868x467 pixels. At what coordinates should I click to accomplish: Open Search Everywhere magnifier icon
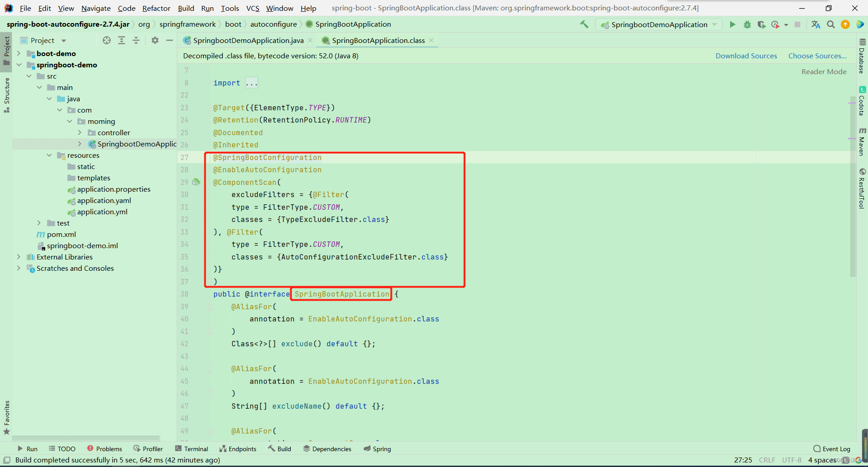(830, 24)
